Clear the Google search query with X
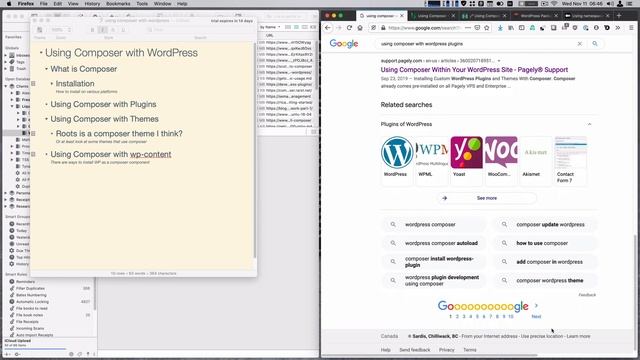This screenshot has height=360, width=640. pyautogui.click(x=580, y=44)
